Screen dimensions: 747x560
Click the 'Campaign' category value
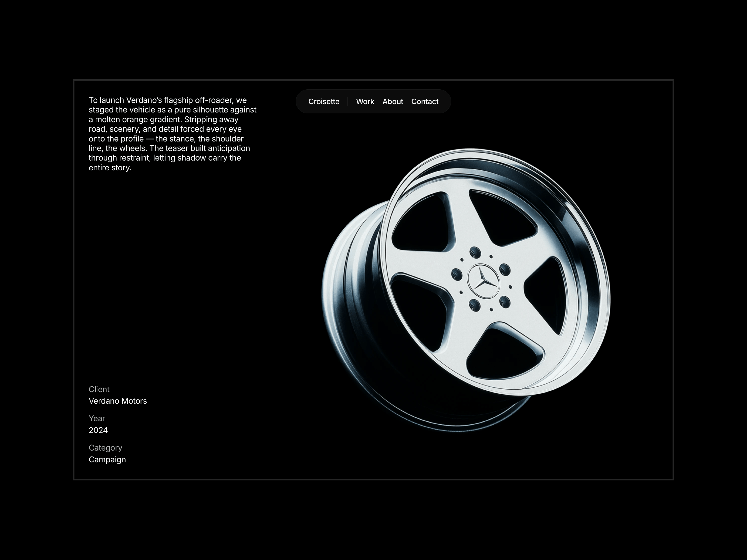tap(107, 460)
